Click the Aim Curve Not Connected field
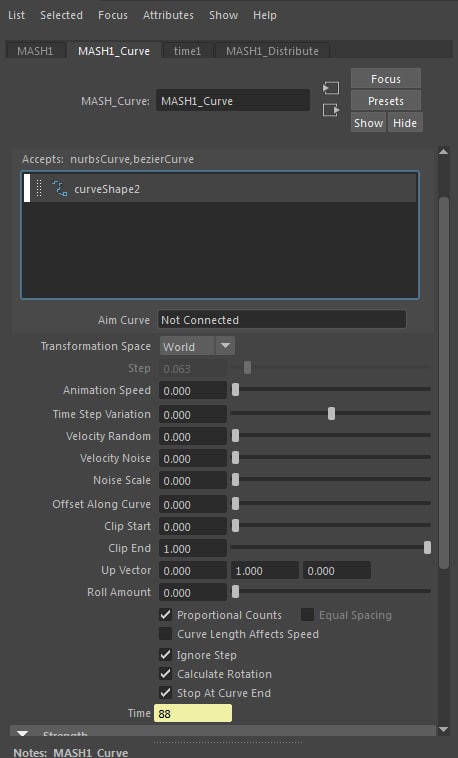The image size is (458, 758). 282,320
